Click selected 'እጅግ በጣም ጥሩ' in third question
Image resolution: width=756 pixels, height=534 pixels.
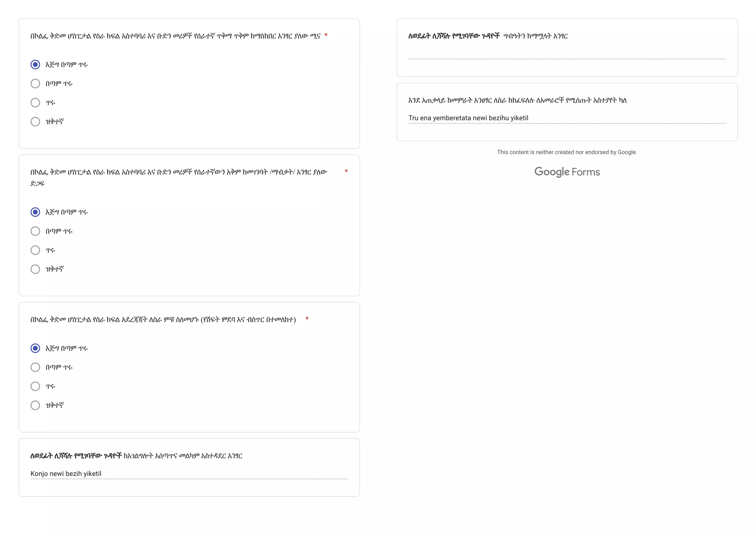coord(35,348)
